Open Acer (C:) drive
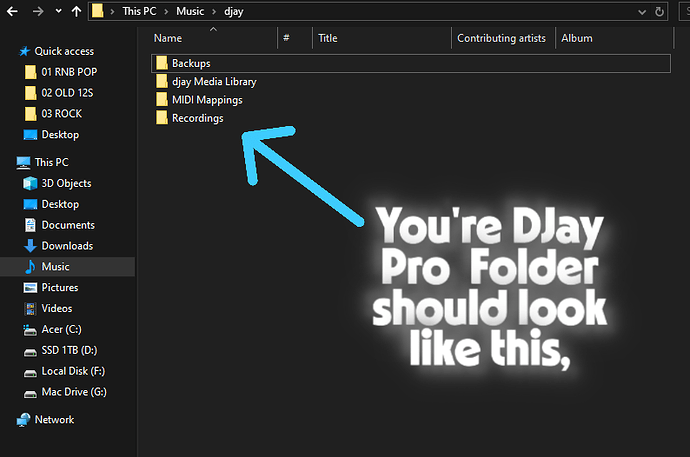 pyautogui.click(x=62, y=329)
